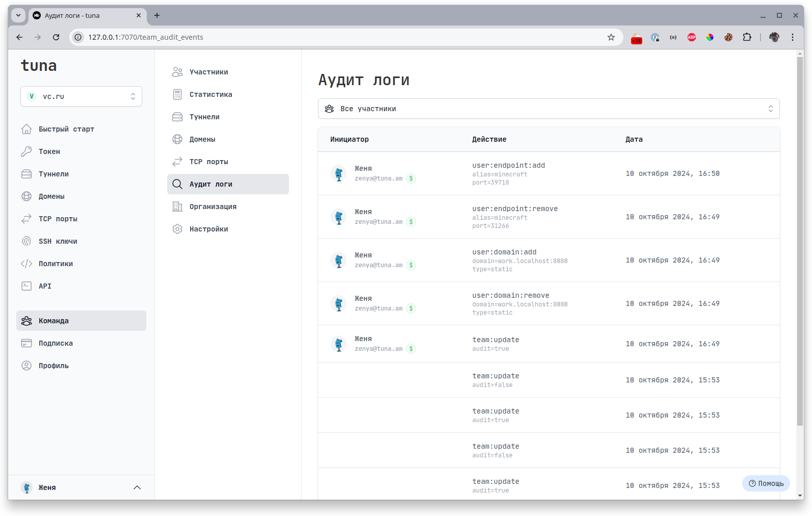
Task: Open the browser extensions puzzle icon
Action: click(747, 37)
